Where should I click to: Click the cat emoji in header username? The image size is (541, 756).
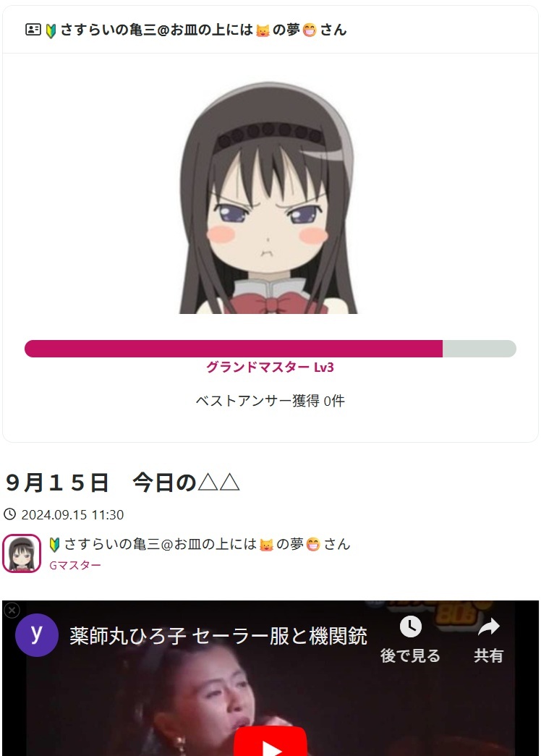click(263, 31)
